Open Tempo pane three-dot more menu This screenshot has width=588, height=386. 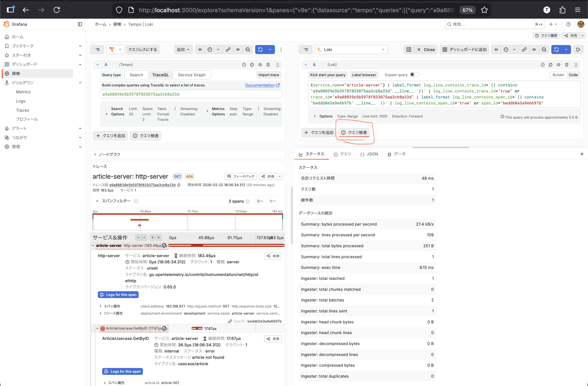(281, 50)
